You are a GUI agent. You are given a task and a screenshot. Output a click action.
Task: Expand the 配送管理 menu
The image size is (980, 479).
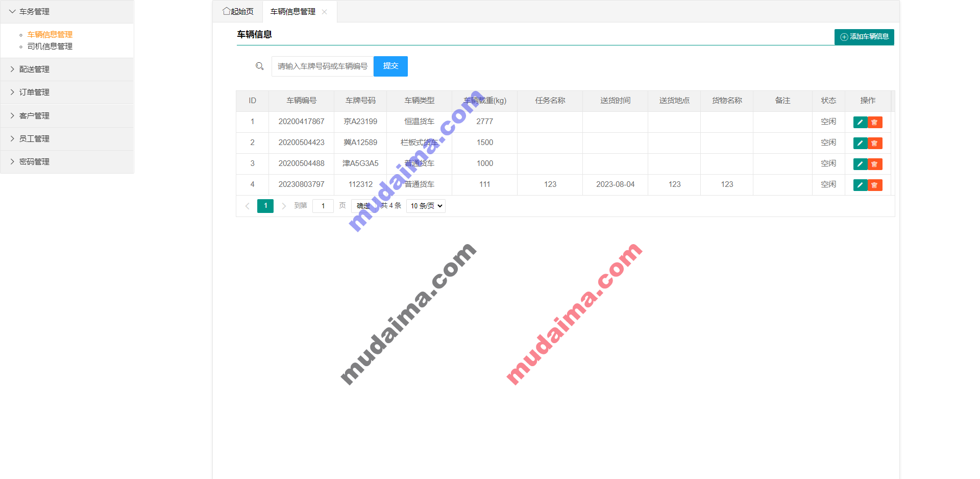67,69
